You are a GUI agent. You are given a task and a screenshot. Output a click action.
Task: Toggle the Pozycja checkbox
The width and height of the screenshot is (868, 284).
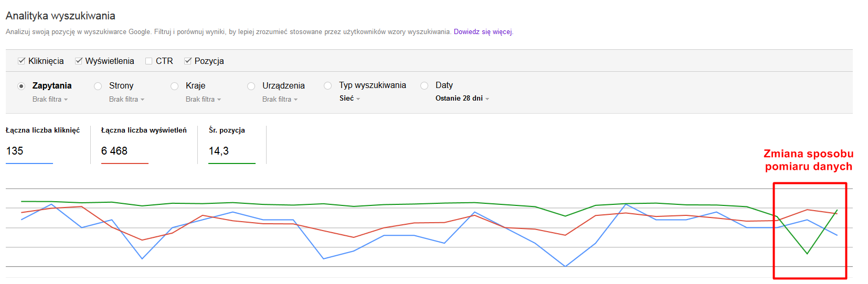(188, 61)
